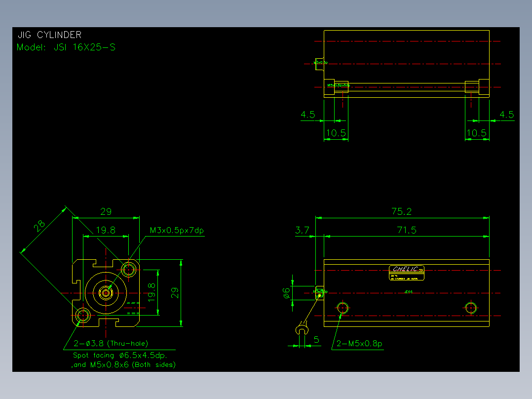
Task: Select the 2-ø3.8 (Thru-hole) note
Action: click(x=111, y=343)
